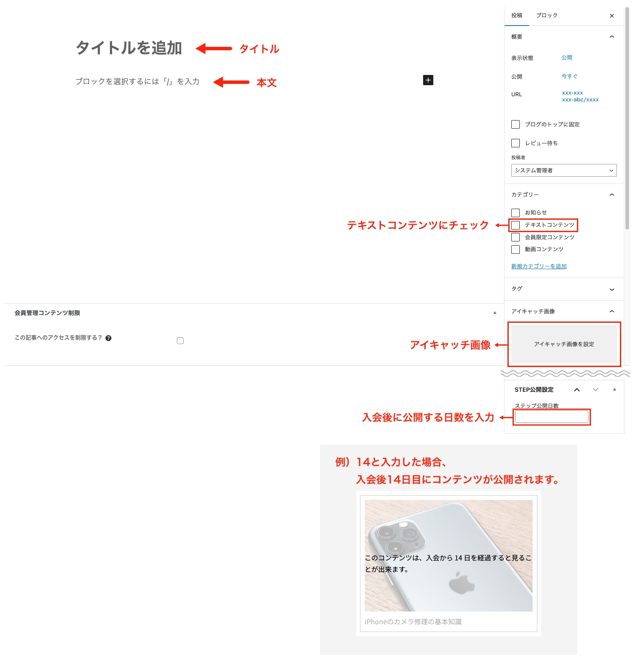Enable ブログのトップに固定 checkbox
The image size is (634, 672).
click(x=516, y=124)
